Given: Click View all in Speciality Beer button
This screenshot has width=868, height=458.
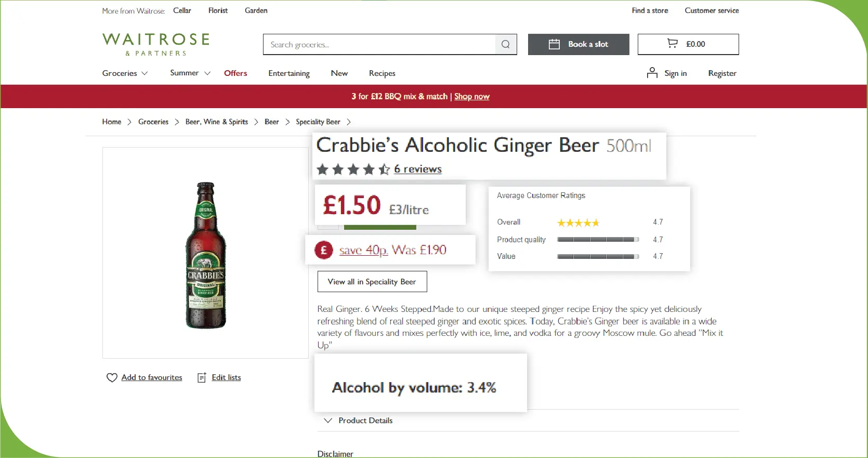Looking at the screenshot, I should (x=372, y=282).
